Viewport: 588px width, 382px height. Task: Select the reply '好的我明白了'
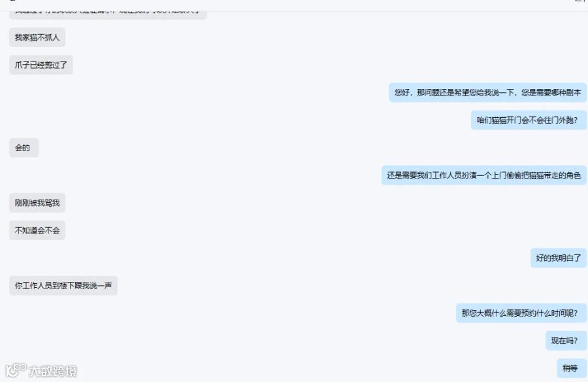pos(559,258)
